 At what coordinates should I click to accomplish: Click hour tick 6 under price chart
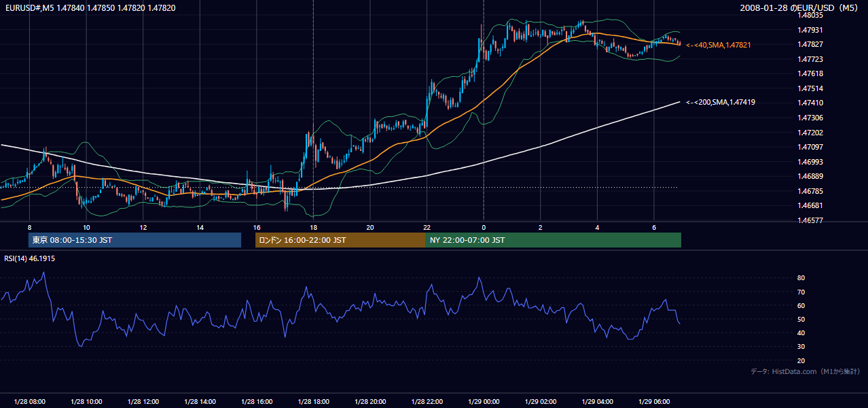click(653, 227)
